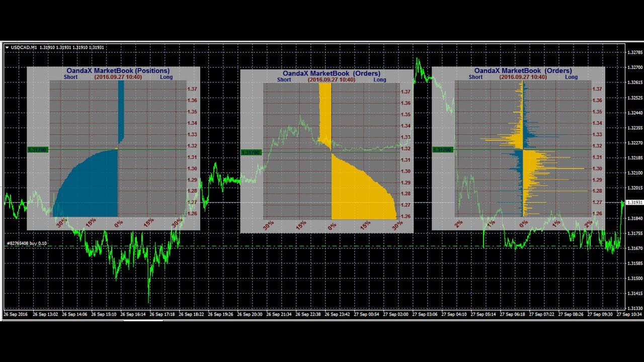
Task: Click the 27 Sep 02:00 time label
Action: click(x=395, y=314)
